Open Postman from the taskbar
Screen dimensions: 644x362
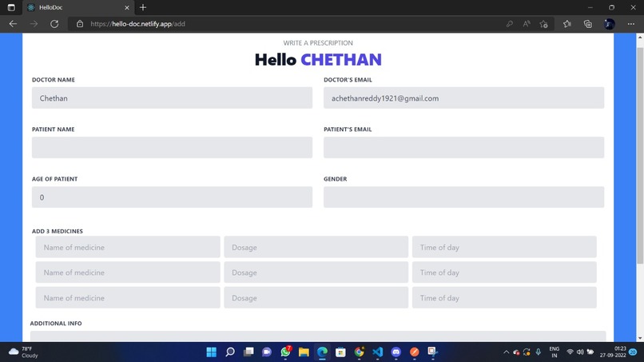tap(415, 352)
